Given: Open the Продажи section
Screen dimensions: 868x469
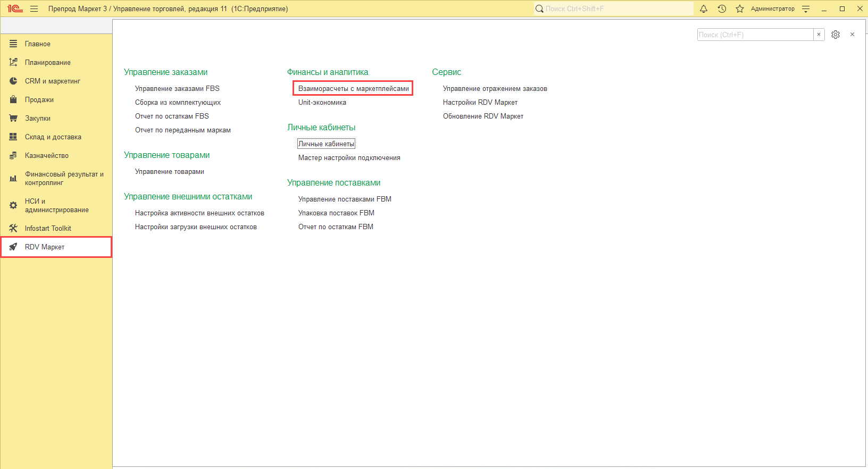Looking at the screenshot, I should [x=39, y=100].
